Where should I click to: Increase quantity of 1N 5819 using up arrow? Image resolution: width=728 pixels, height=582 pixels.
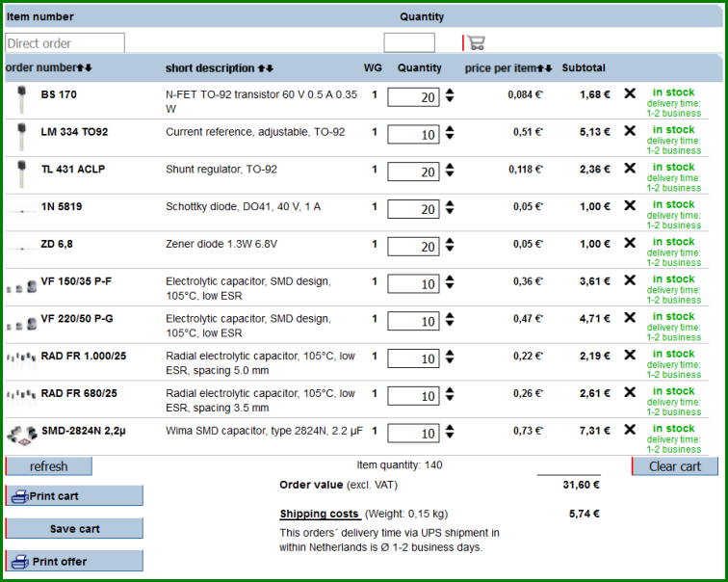pos(450,203)
